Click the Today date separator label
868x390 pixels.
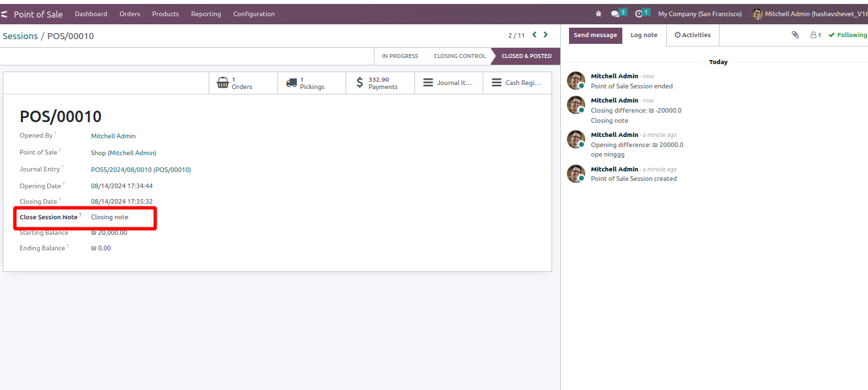(718, 62)
